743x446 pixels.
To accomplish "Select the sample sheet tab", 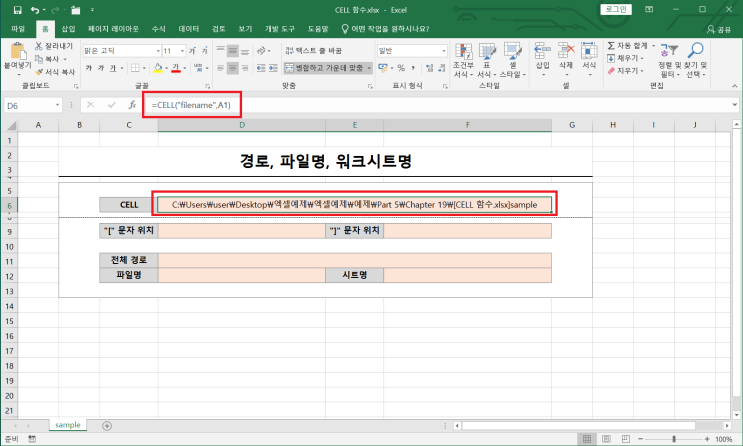I will point(68,425).
